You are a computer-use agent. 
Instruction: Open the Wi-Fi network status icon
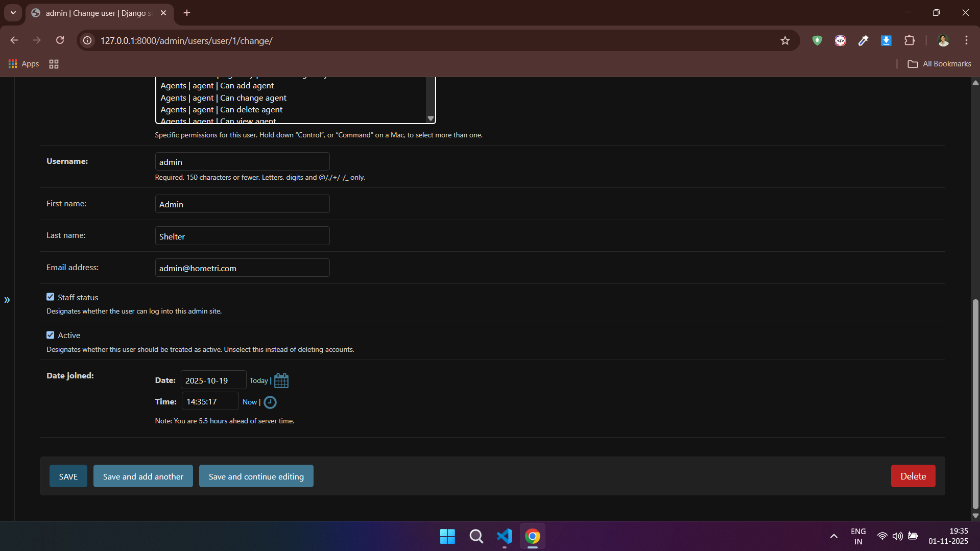[882, 536]
